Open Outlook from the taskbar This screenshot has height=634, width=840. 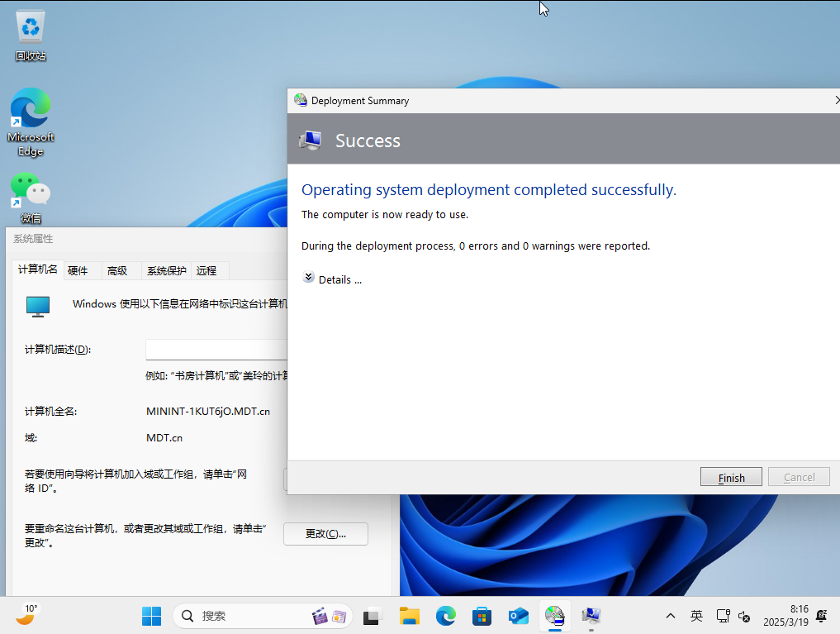pyautogui.click(x=518, y=616)
